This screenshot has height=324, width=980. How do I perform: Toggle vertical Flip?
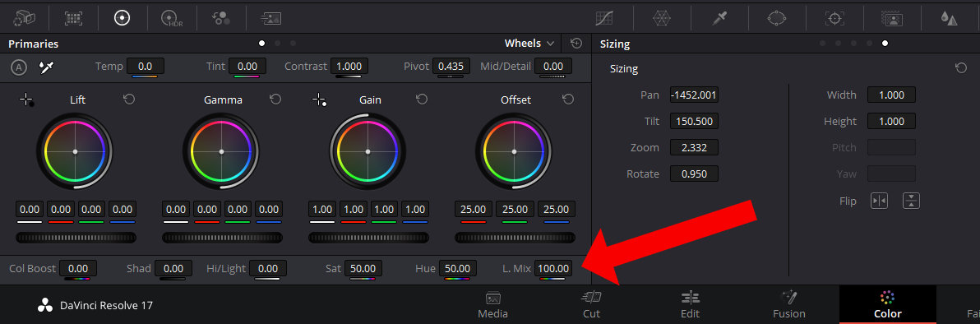pos(911,201)
